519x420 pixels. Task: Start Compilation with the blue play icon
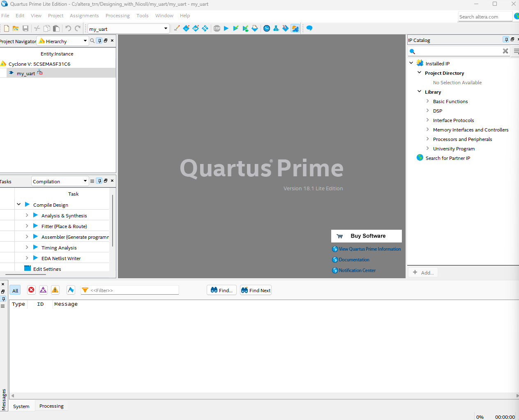[226, 28]
